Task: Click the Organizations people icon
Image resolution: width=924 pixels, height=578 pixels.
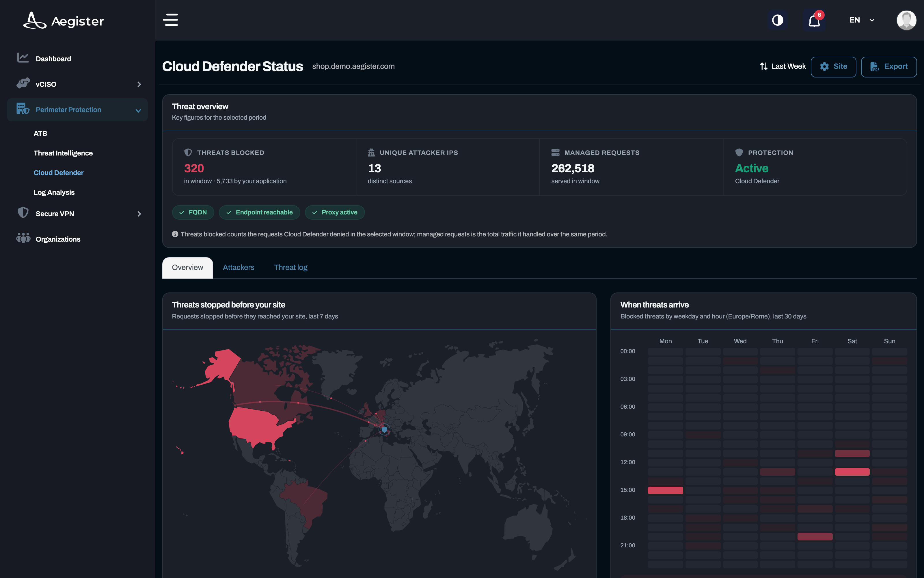Action: 23,238
